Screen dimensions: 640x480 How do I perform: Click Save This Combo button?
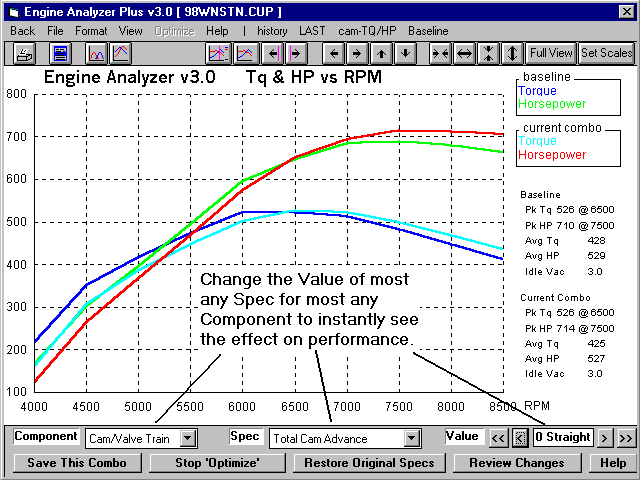pyautogui.click(x=77, y=463)
